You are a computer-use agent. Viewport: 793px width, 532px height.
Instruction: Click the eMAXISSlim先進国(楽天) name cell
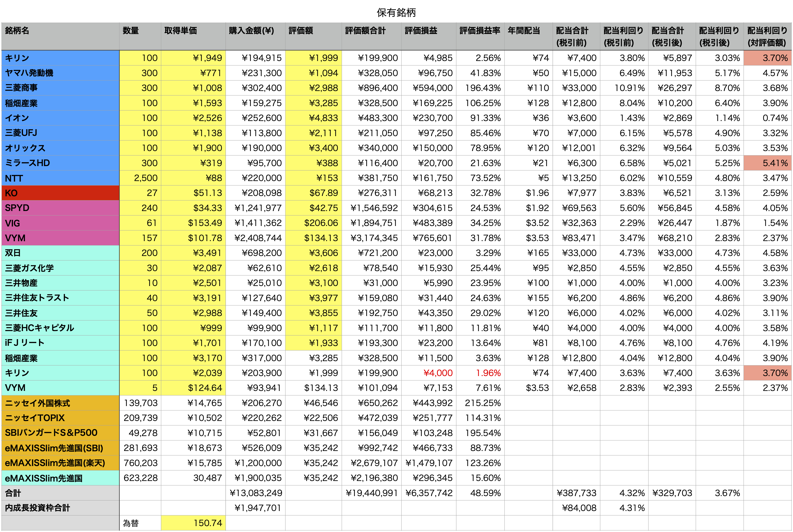(60, 463)
